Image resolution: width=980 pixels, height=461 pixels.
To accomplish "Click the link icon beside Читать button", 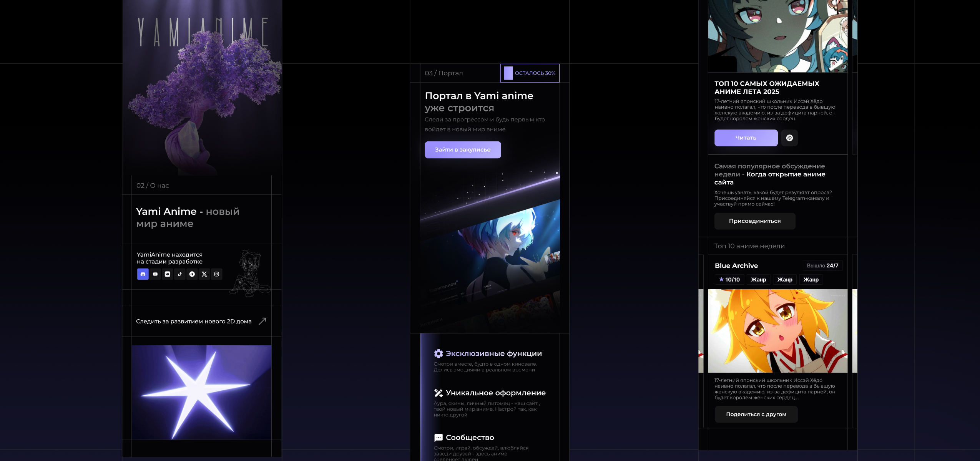I will (789, 138).
